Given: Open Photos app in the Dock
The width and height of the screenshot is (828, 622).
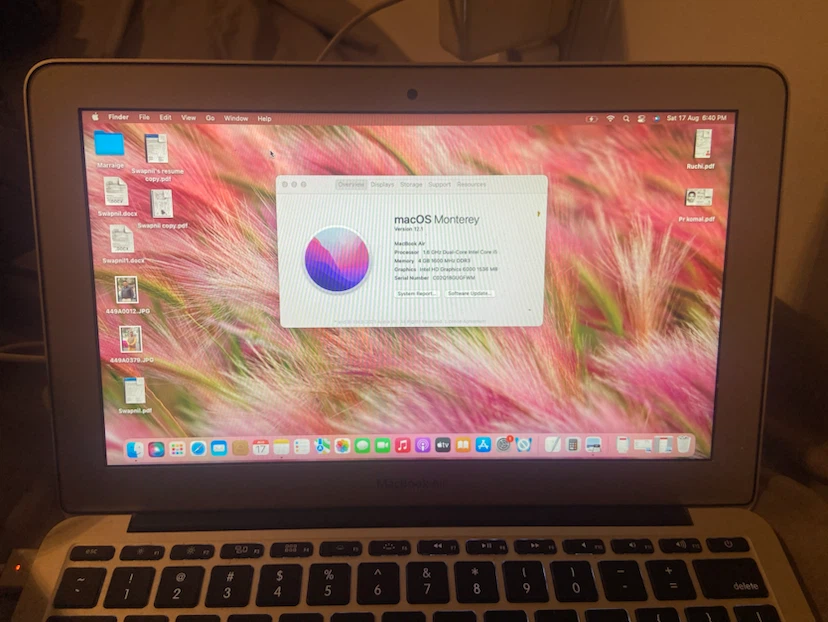Looking at the screenshot, I should pyautogui.click(x=342, y=446).
